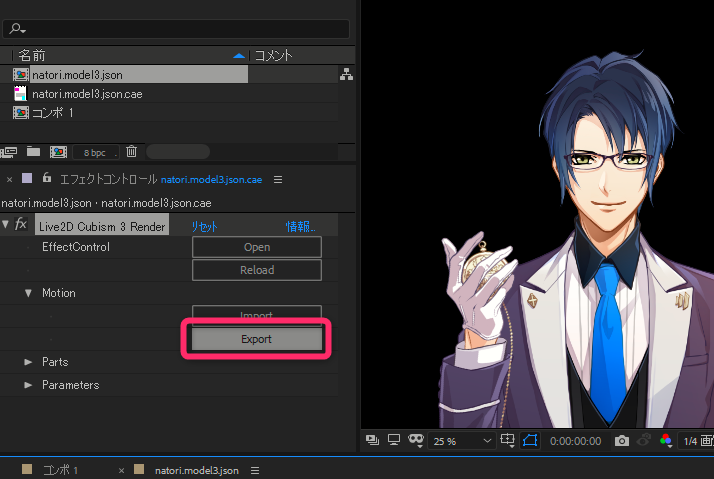The height and width of the screenshot is (479, 714).
Task: Take a snapshot with camera icon
Action: 622,441
